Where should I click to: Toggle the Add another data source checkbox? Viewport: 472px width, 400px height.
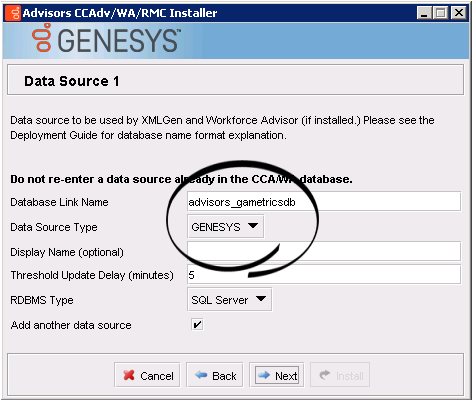(197, 324)
